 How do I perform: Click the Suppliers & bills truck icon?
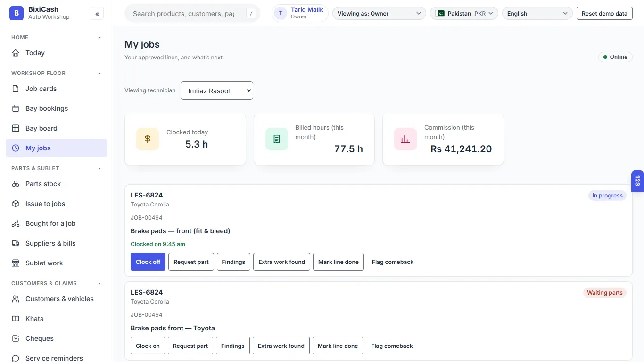click(x=16, y=243)
